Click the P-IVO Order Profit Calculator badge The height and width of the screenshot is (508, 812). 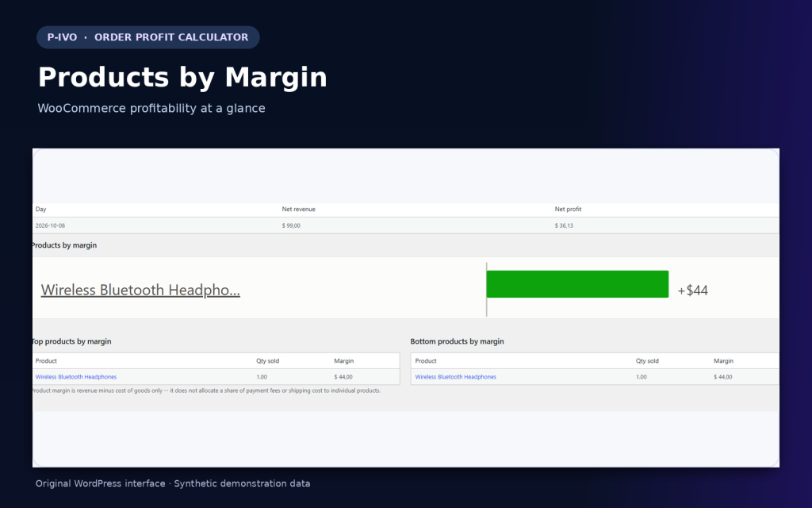(148, 37)
